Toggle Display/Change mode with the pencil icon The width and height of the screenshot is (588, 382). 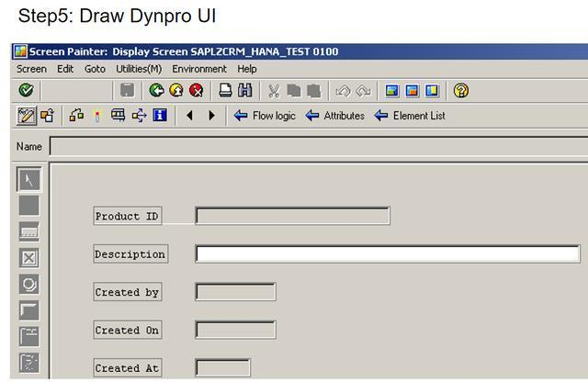coord(27,116)
